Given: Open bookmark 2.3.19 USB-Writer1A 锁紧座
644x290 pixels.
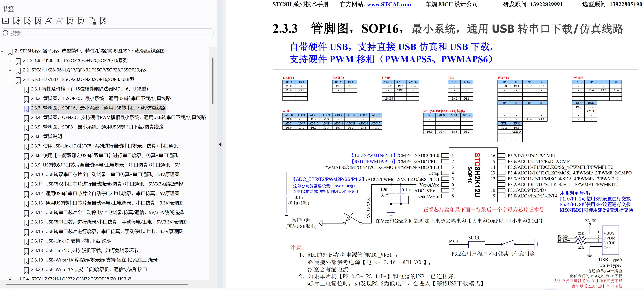Looking at the screenshot, I should [x=94, y=260].
